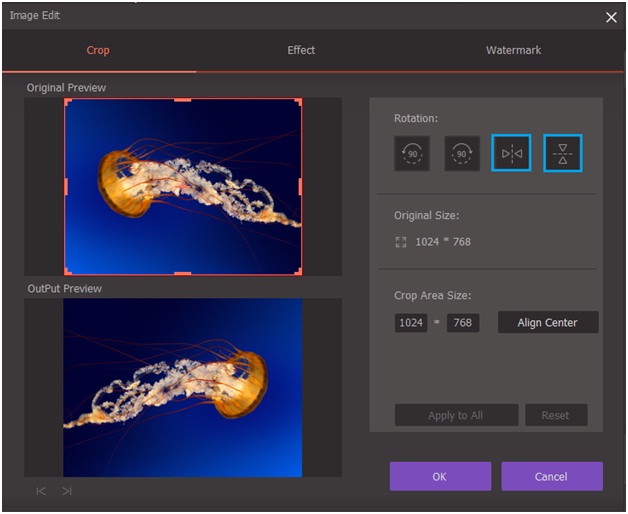Select the Crop tab
Image resolution: width=628 pixels, height=514 pixels.
click(98, 50)
